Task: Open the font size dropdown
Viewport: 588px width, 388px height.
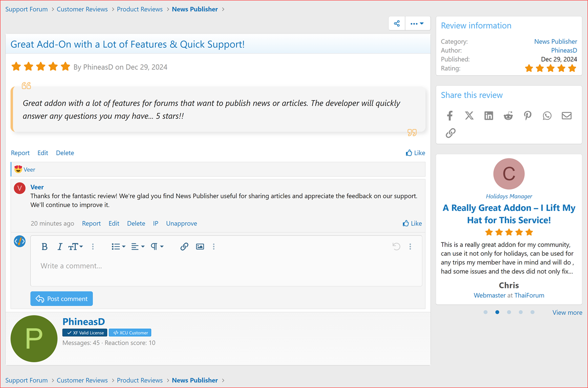Action: (75, 247)
